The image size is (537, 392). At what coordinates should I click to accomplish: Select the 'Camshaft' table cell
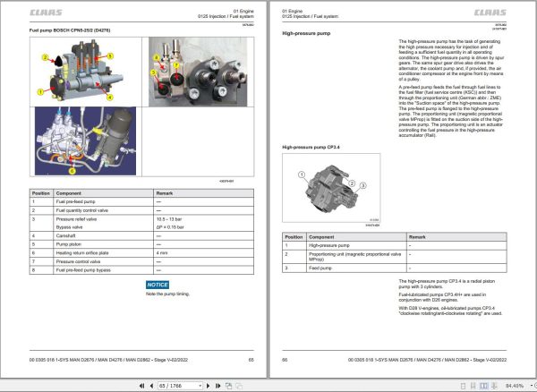pyautogui.click(x=104, y=236)
